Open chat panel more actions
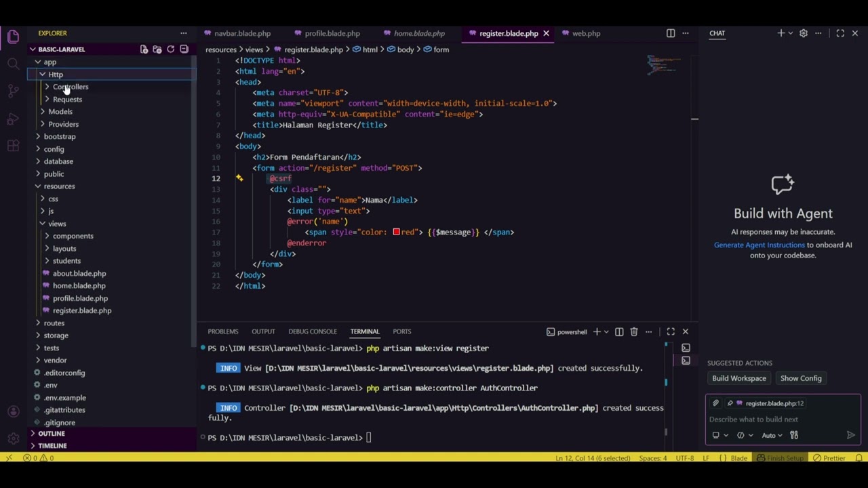 coord(818,33)
